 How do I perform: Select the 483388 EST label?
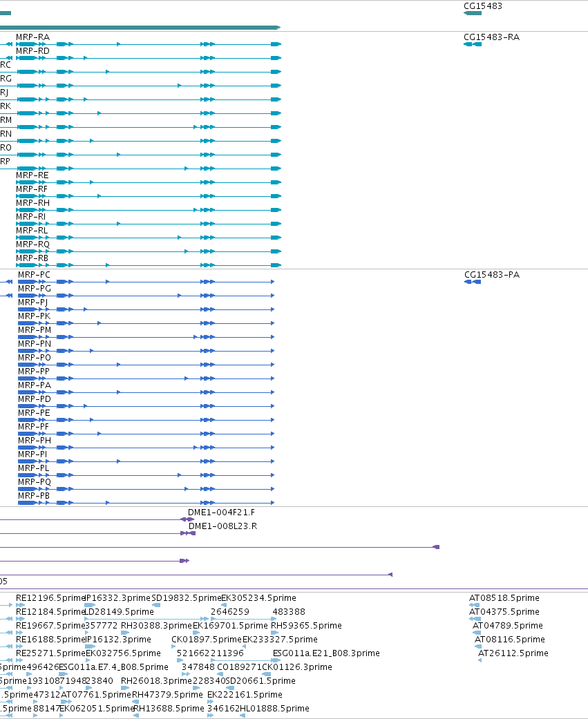tap(289, 612)
